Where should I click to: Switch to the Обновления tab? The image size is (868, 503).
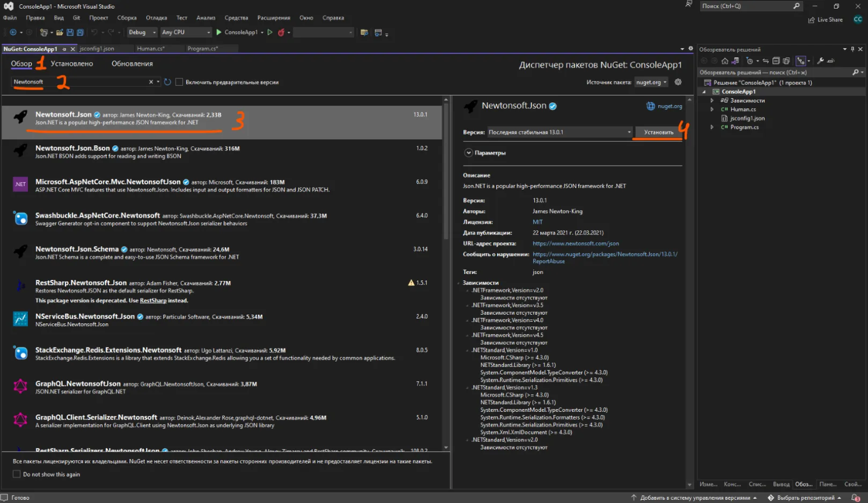pyautogui.click(x=132, y=63)
